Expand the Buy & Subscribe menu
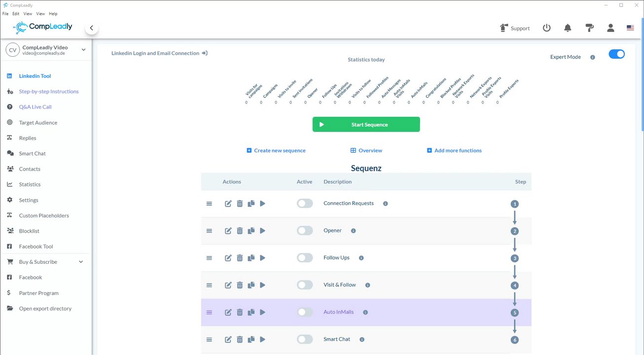 pyautogui.click(x=81, y=262)
